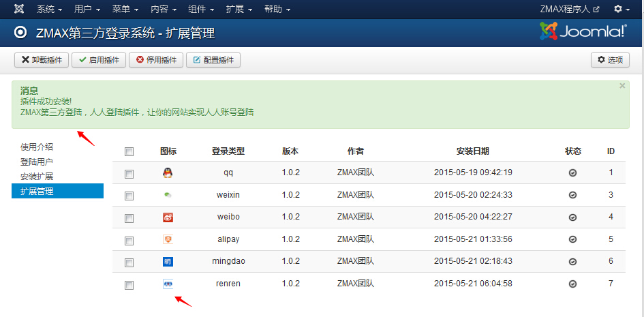Select 扩展管理 in sidebar
Screen dimensions: 644x317
click(x=57, y=191)
